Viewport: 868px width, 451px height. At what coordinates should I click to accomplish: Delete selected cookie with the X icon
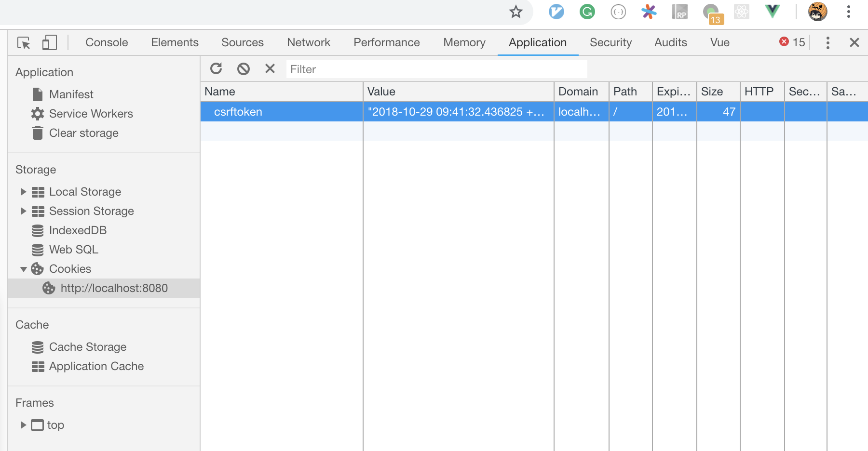pos(270,68)
